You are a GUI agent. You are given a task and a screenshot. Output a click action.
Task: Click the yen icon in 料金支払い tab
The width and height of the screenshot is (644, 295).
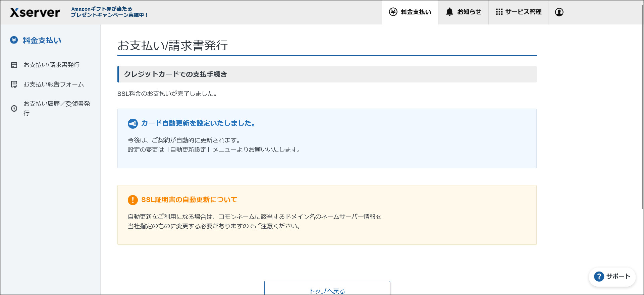[393, 12]
